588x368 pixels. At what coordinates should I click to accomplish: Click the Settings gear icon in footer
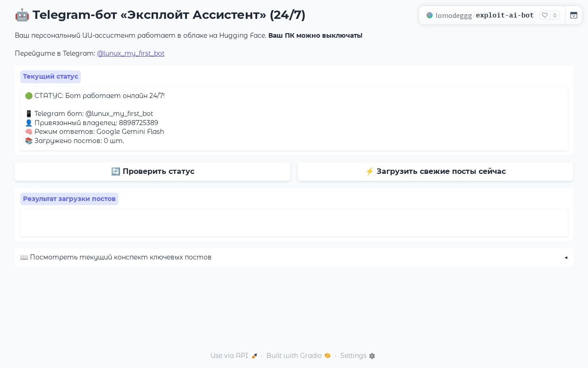372,356
